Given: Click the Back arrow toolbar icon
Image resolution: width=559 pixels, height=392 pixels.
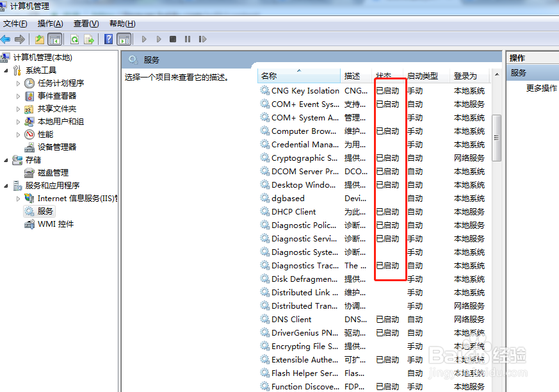Looking at the screenshot, I should (5, 39).
